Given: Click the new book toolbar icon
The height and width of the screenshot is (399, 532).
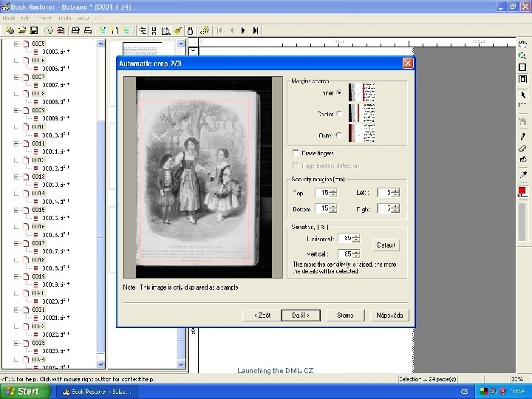Looking at the screenshot, I should coord(10,30).
